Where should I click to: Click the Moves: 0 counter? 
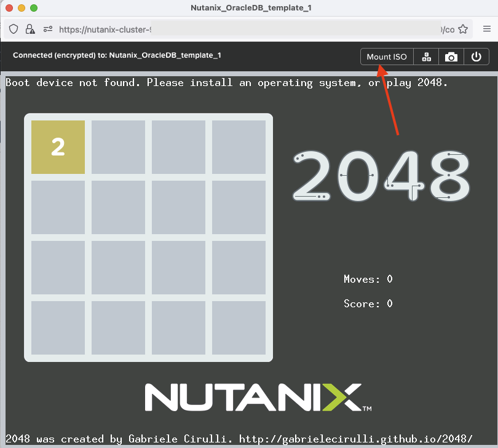click(368, 279)
